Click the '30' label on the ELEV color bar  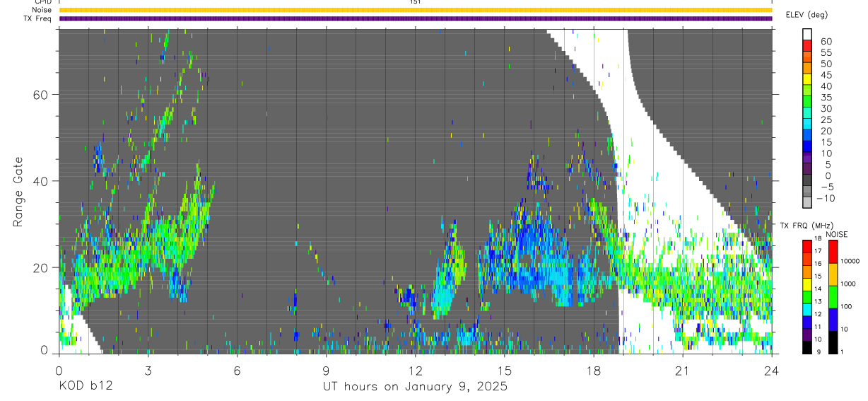point(826,108)
